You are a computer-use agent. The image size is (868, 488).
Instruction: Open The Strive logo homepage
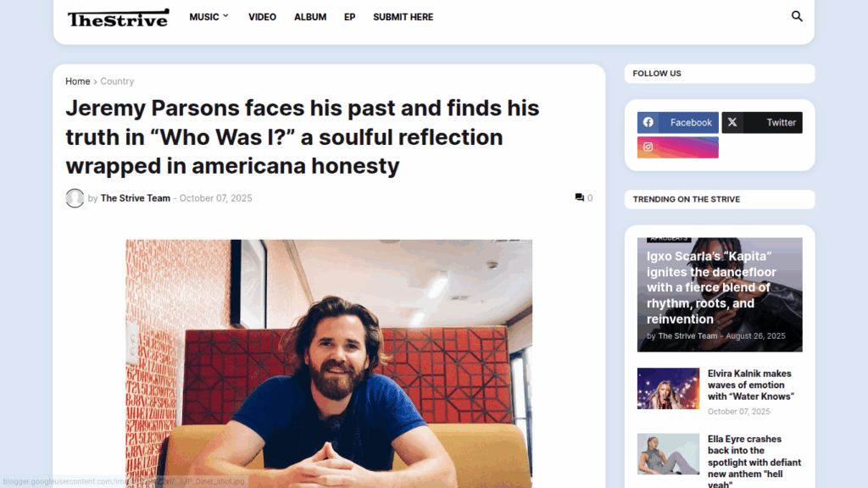coord(118,18)
